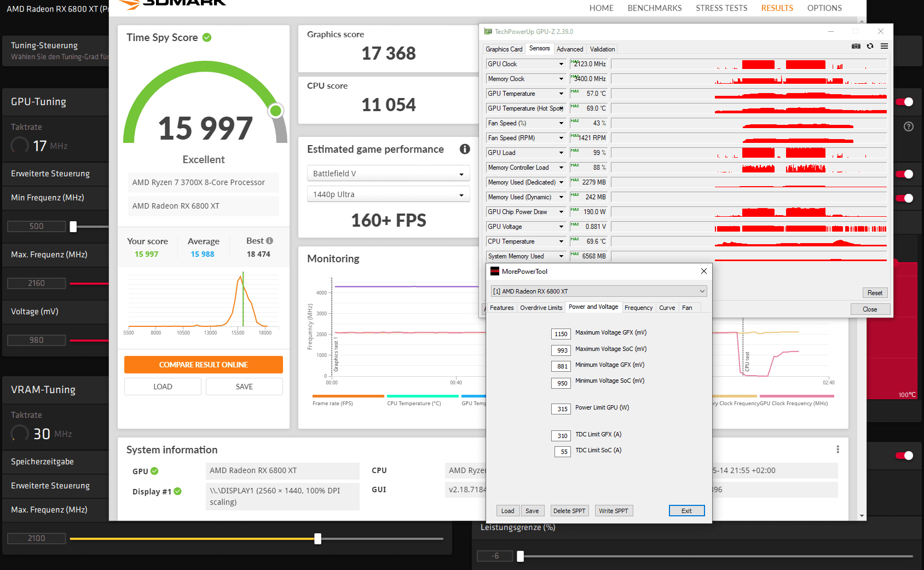This screenshot has height=570, width=924.
Task: Click the MorePowerTool title bar icon
Action: [495, 271]
